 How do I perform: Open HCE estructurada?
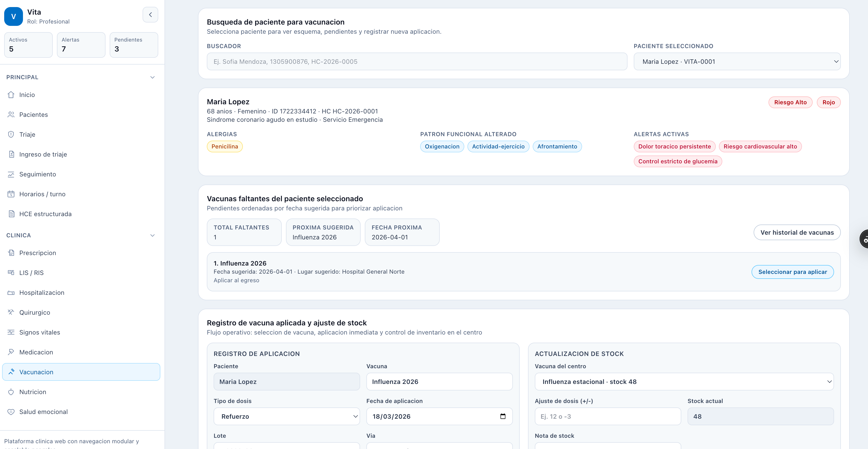tap(81, 214)
